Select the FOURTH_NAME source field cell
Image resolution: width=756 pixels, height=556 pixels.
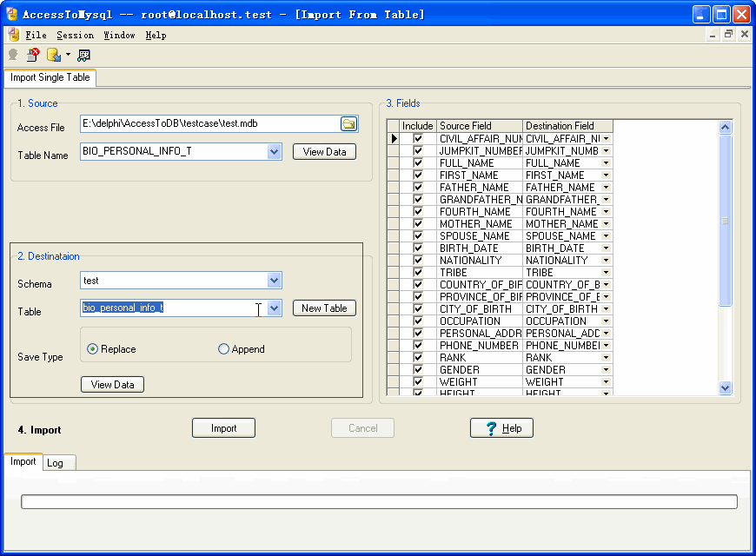click(480, 212)
